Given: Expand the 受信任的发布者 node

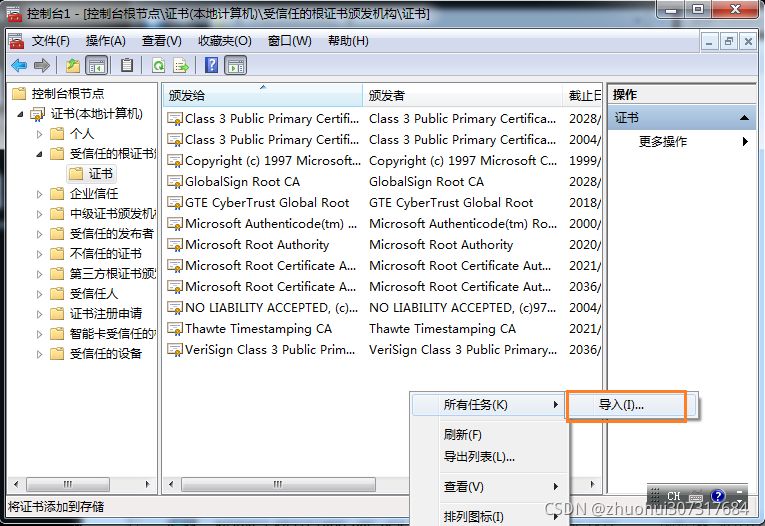Looking at the screenshot, I should click(40, 234).
